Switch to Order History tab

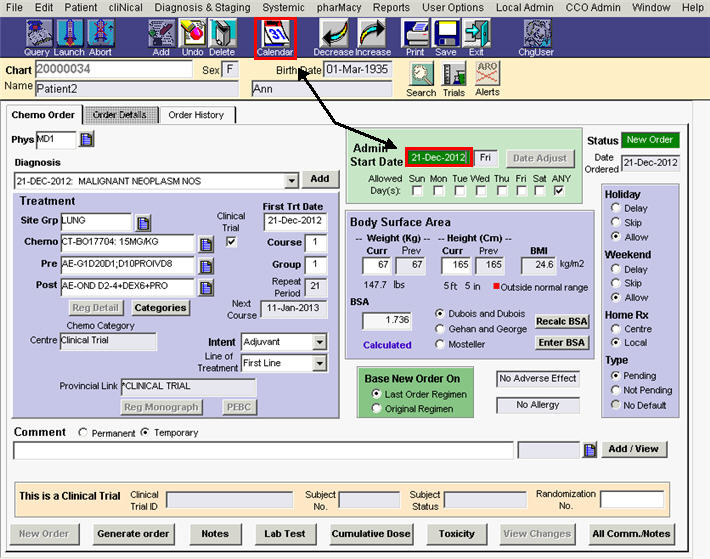pyautogui.click(x=197, y=115)
